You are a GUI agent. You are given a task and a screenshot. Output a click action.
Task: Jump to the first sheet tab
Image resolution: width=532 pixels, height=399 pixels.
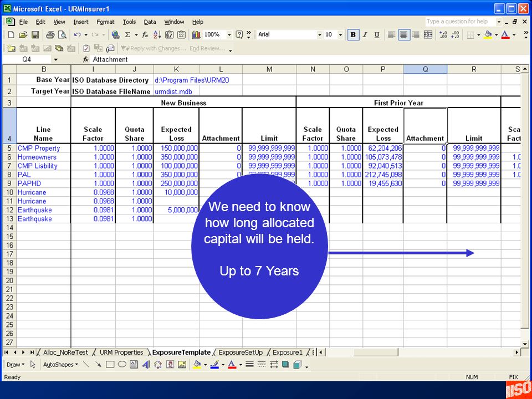point(7,352)
